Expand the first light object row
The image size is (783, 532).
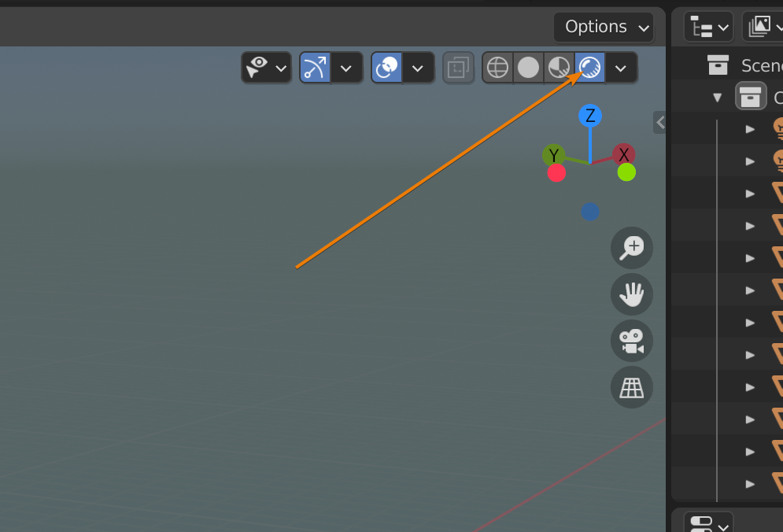749,128
